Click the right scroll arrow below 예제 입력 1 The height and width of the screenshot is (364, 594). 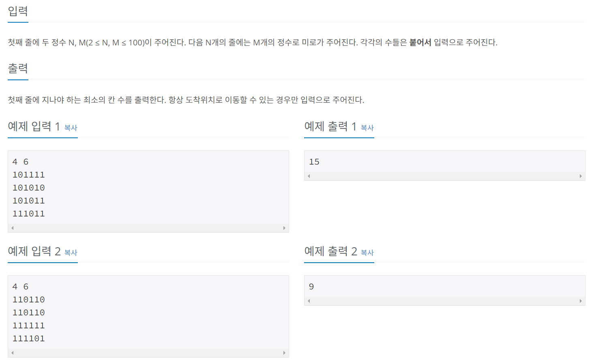pyautogui.click(x=284, y=228)
